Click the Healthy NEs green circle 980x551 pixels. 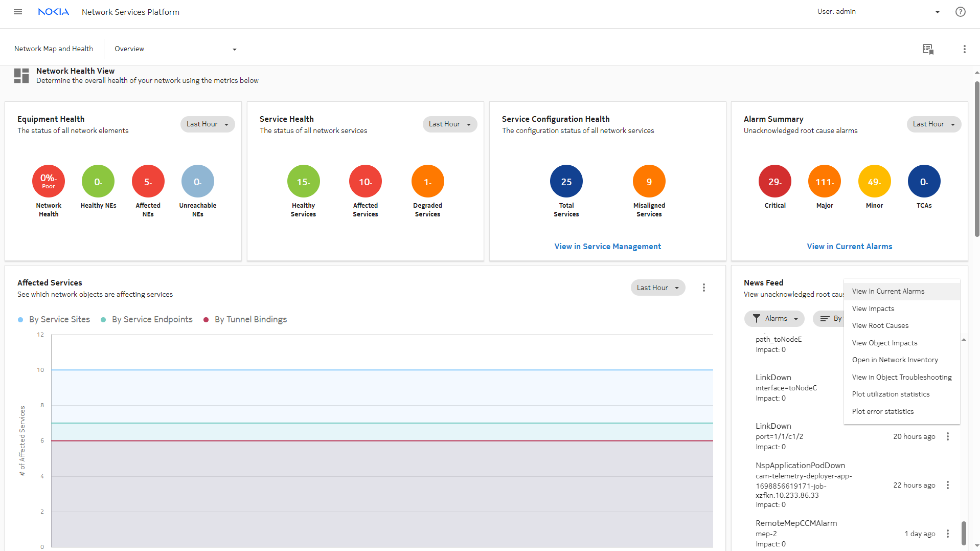click(98, 181)
